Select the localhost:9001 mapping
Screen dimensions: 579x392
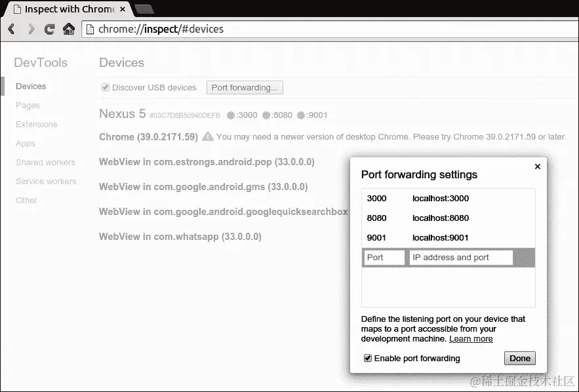(441, 238)
